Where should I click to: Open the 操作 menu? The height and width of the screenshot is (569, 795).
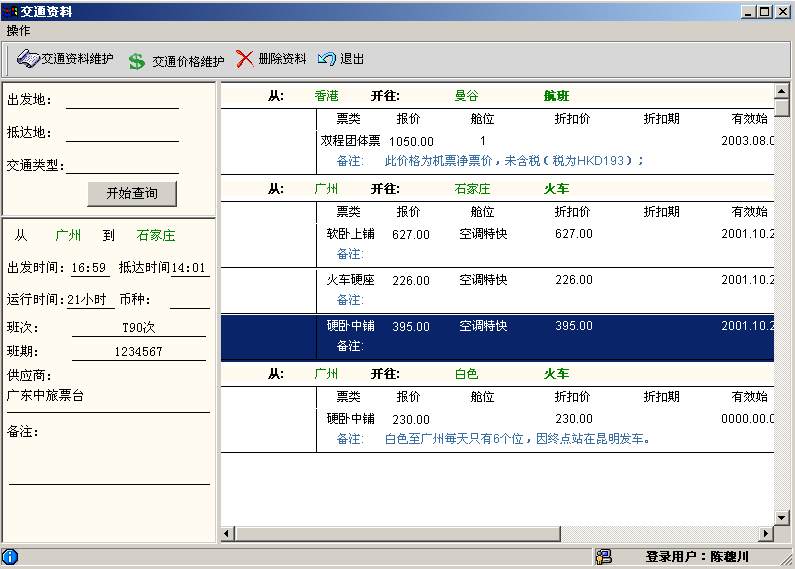pyautogui.click(x=18, y=31)
